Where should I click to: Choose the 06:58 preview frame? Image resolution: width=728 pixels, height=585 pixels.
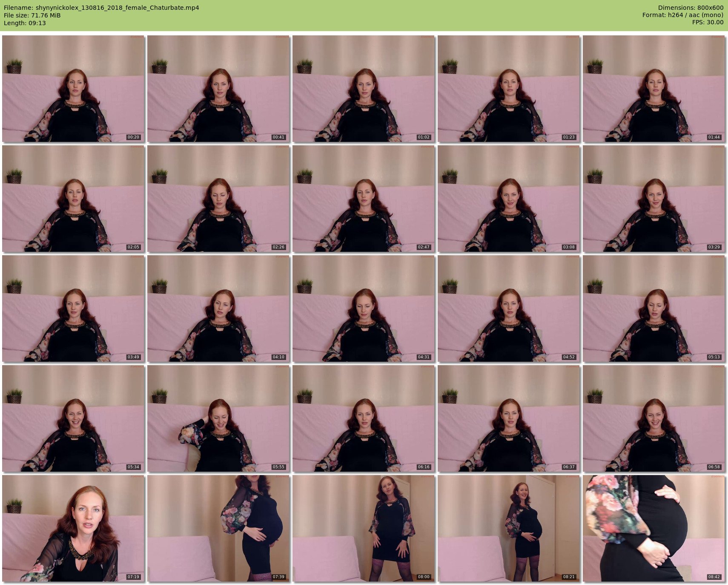[x=654, y=418]
